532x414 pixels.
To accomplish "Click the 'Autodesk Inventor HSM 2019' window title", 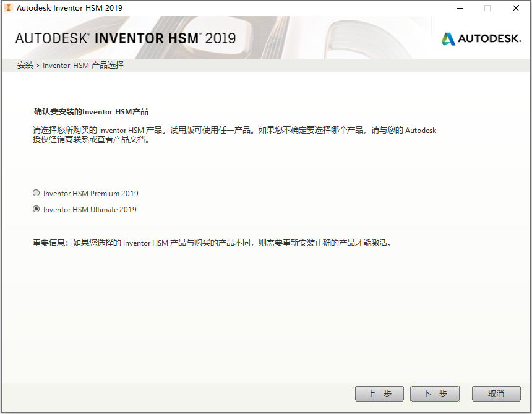I will (x=69, y=8).
